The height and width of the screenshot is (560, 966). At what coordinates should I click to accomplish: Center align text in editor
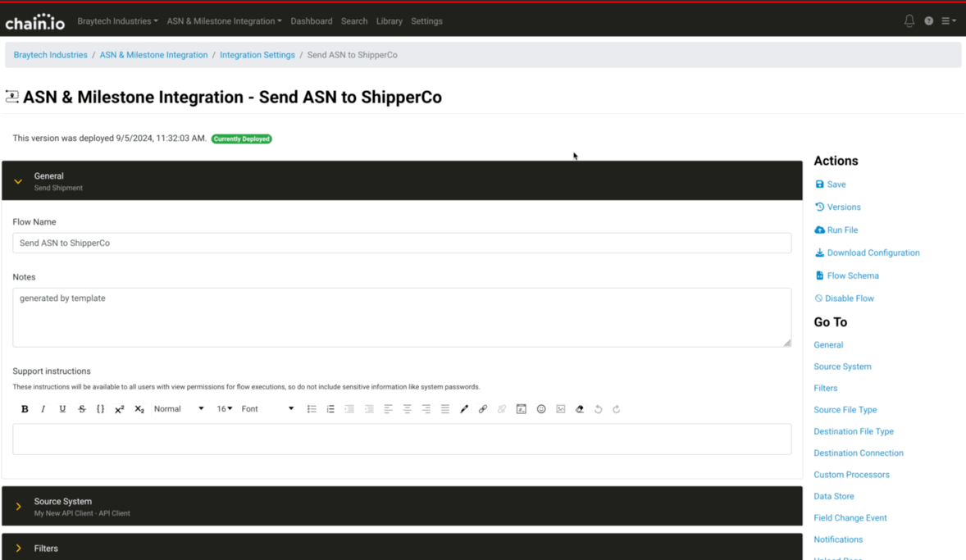point(408,409)
